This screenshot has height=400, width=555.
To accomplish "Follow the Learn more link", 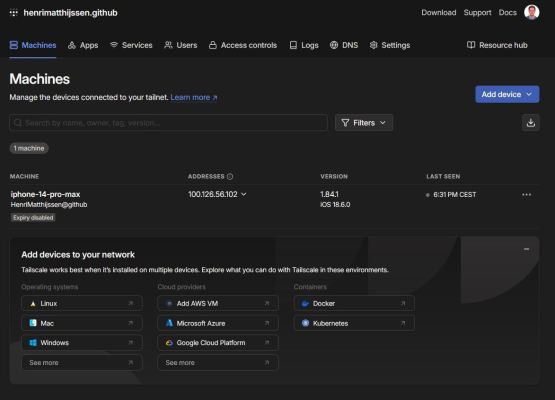I will (x=194, y=97).
